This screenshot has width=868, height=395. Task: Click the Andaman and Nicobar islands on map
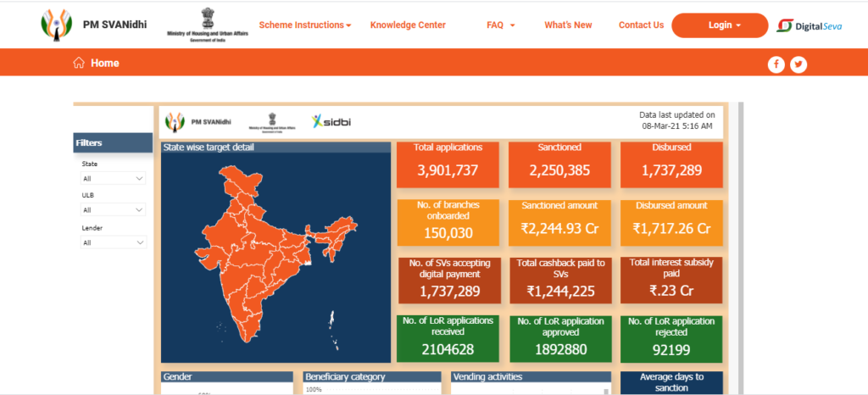tap(333, 331)
